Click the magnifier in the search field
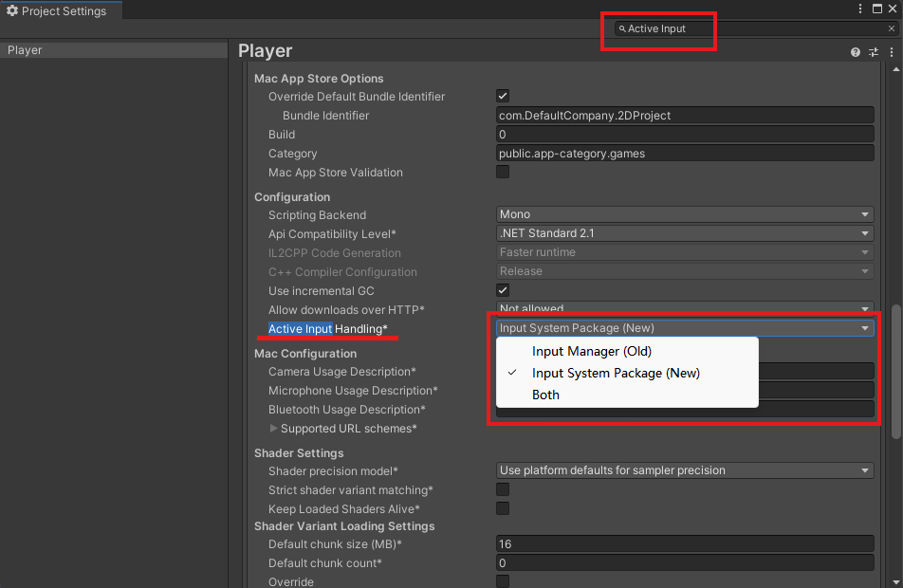The image size is (903, 588). [x=622, y=28]
